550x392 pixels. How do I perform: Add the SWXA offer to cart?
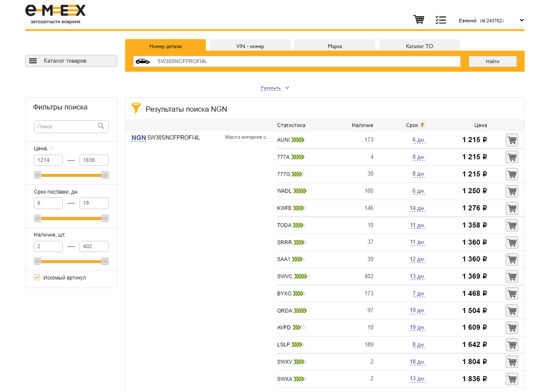(x=512, y=379)
